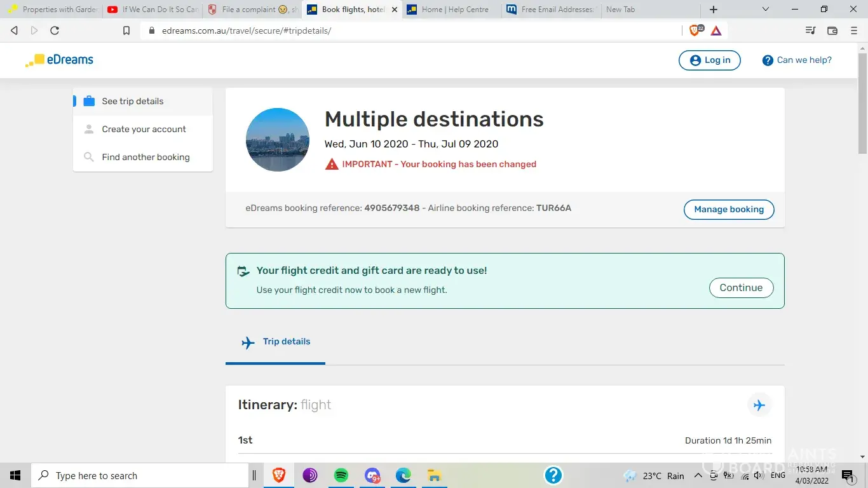Click the Log in button
Screen dimensions: 868x488
pyautogui.click(x=710, y=60)
